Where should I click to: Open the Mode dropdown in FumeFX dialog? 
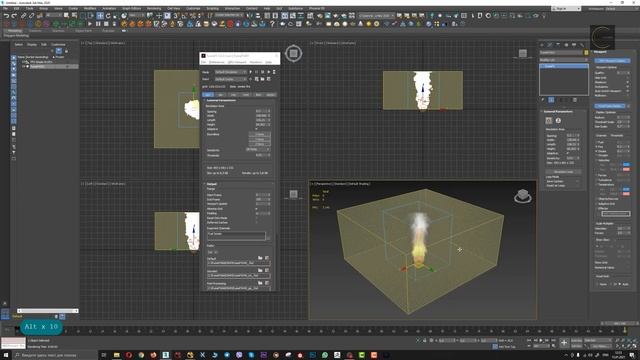click(231, 72)
